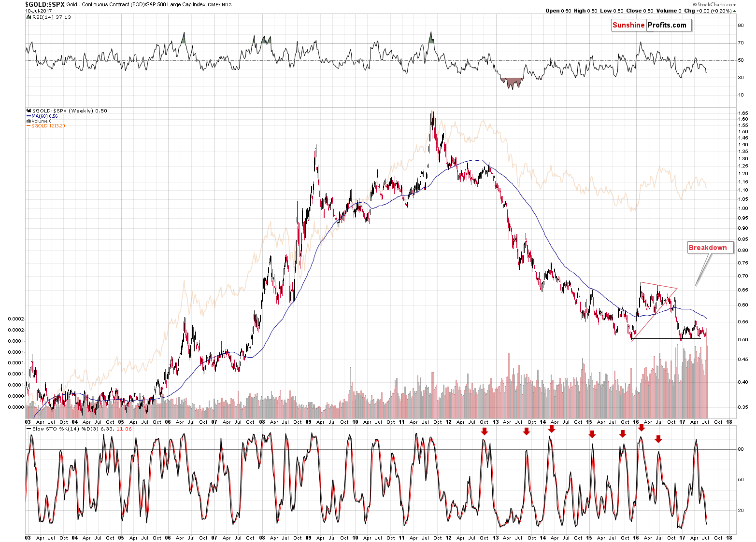Click the 0.75 price axis label
This screenshot has width=756, height=542.
point(743,263)
